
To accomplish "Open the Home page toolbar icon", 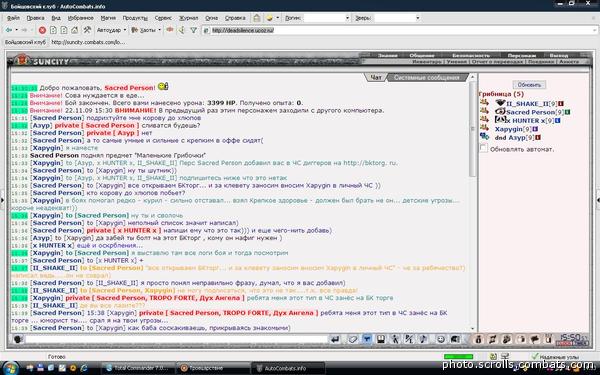I will tap(75, 30).
